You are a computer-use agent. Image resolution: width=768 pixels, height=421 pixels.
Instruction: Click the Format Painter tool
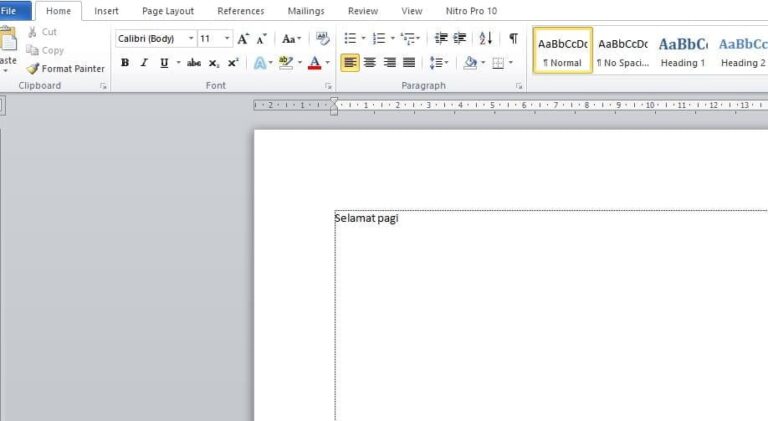click(66, 69)
